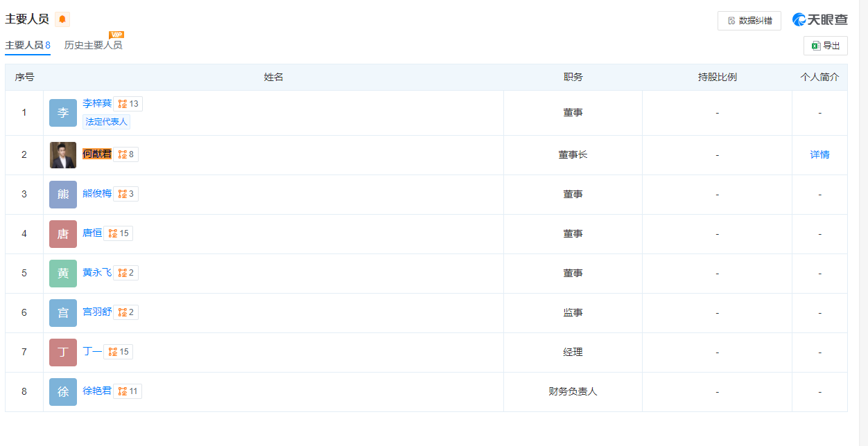Click the bell icon beside 主要人员 heading
The image size is (868, 446).
tap(63, 19)
